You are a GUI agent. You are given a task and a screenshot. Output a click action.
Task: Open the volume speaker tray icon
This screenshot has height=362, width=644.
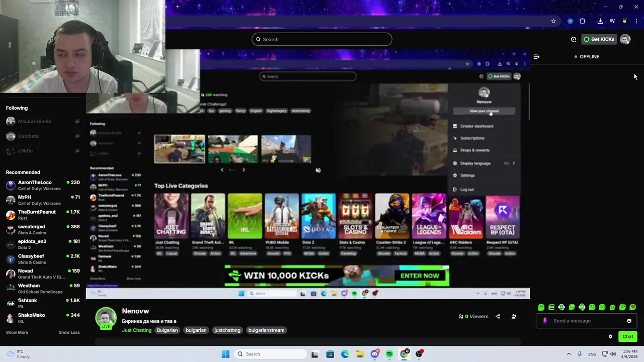click(613, 354)
